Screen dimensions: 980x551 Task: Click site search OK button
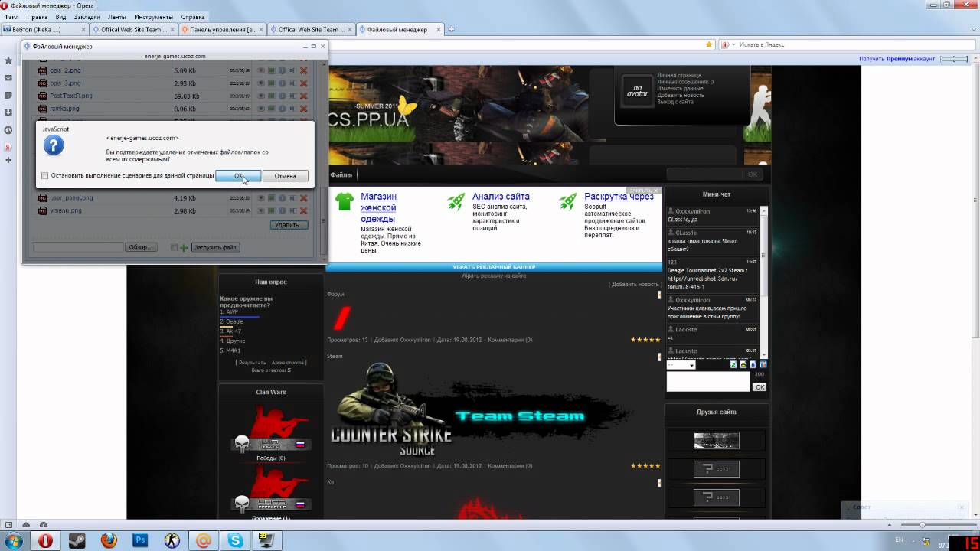(x=753, y=174)
